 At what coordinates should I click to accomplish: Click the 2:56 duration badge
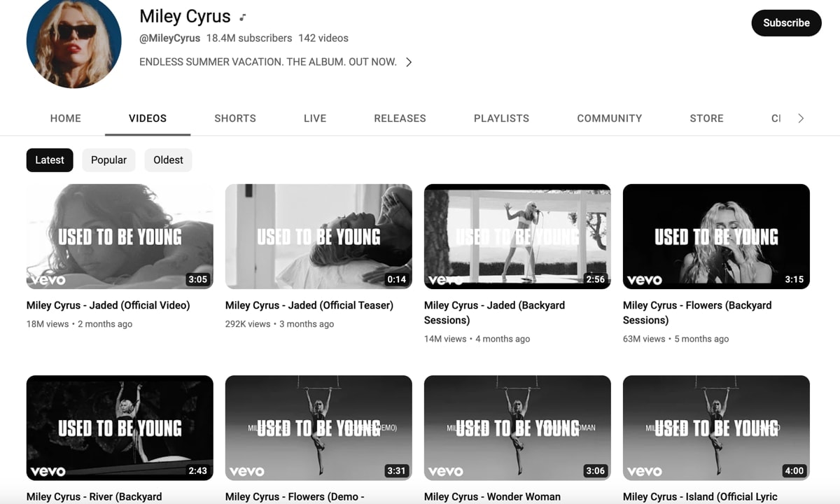pos(596,279)
